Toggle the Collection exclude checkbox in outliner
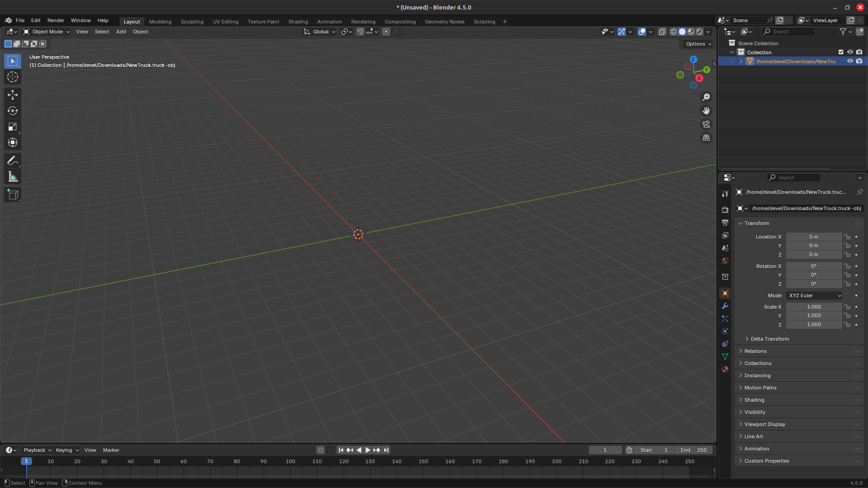The width and height of the screenshot is (868, 488). 841,52
